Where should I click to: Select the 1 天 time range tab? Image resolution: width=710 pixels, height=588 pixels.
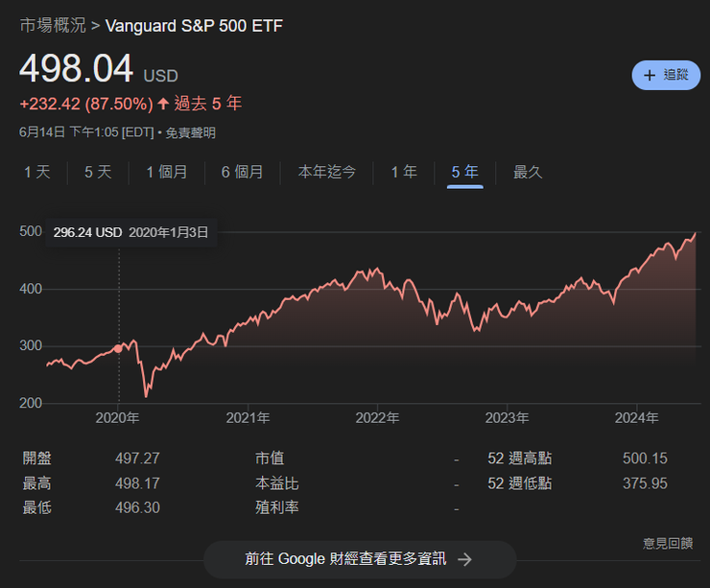(x=36, y=172)
